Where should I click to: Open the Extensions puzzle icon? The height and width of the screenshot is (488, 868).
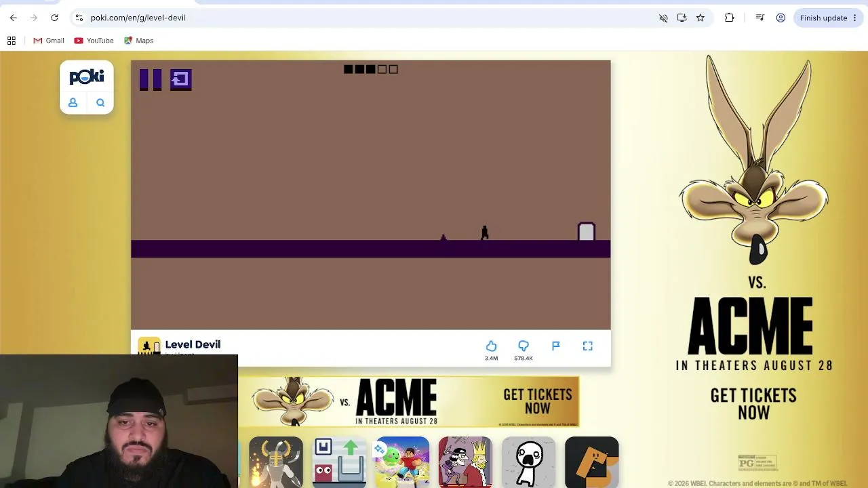[x=729, y=18]
